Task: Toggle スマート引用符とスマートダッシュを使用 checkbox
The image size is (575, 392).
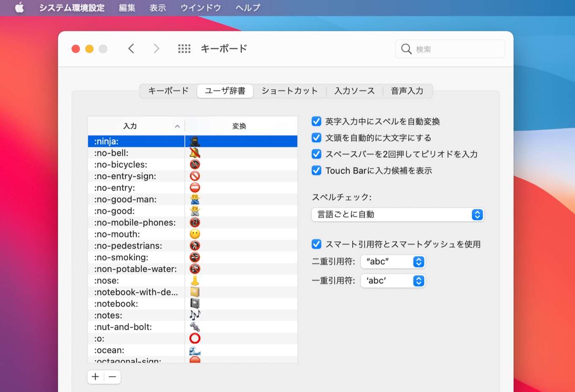Action: (316, 244)
